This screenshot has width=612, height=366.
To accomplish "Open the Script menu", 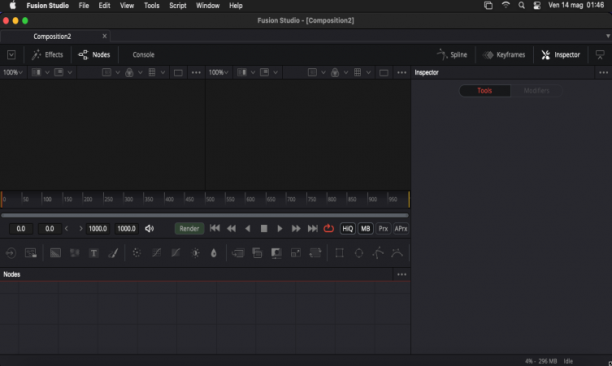I will click(178, 5).
